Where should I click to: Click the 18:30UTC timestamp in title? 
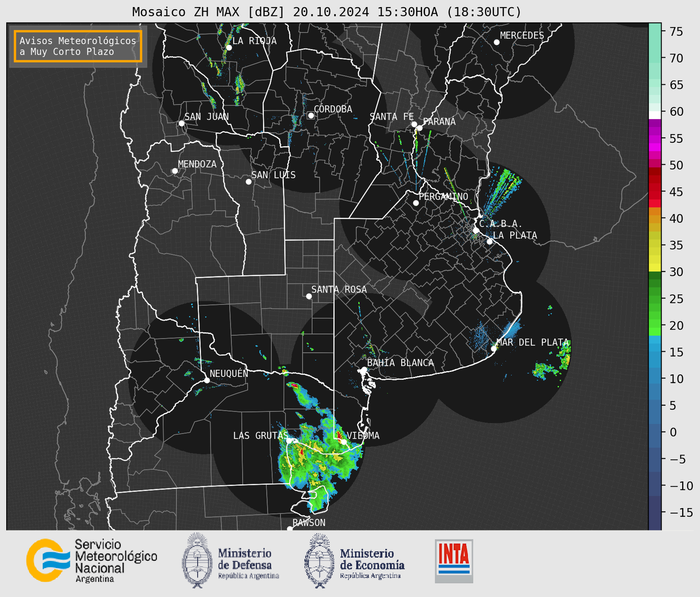tap(484, 12)
